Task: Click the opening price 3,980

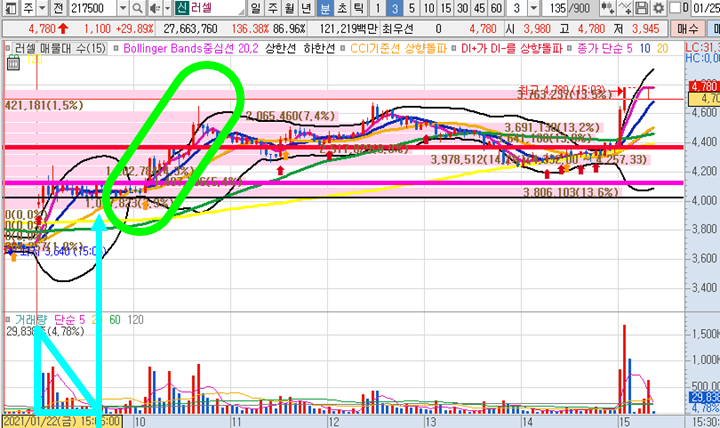Action: coord(537,29)
